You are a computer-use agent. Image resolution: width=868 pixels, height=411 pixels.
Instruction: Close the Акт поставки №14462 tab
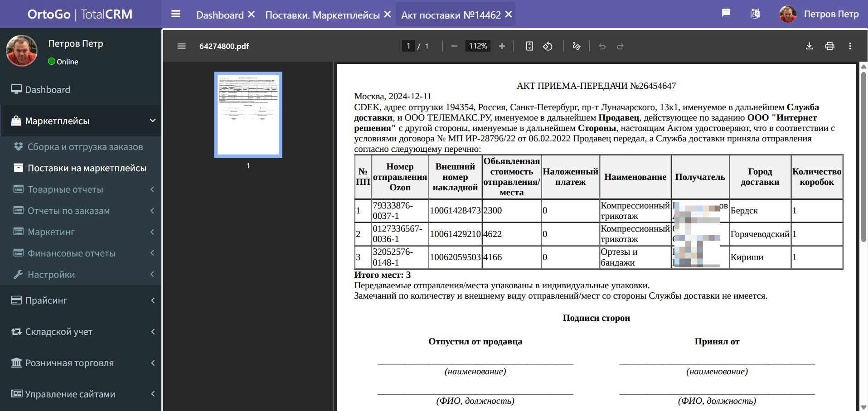pos(509,15)
